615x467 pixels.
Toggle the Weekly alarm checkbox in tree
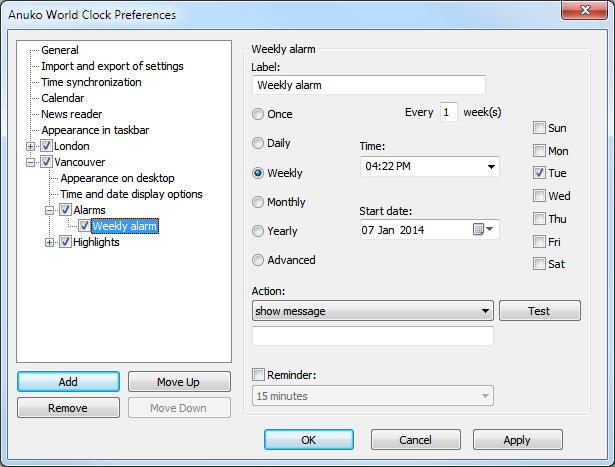[x=84, y=226]
